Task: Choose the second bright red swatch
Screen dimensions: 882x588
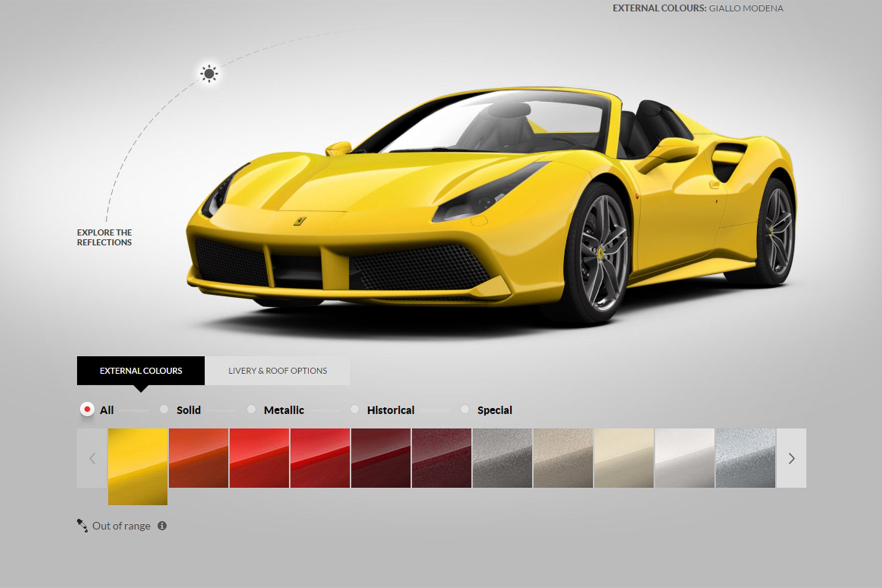Action: coord(320,458)
